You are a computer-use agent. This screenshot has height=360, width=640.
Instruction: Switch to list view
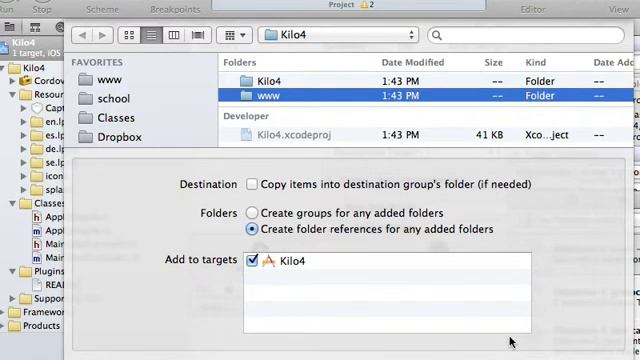pyautogui.click(x=151, y=36)
